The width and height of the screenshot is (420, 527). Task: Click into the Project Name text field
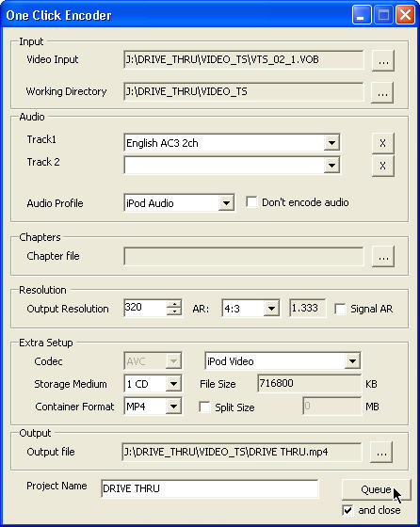point(209,488)
